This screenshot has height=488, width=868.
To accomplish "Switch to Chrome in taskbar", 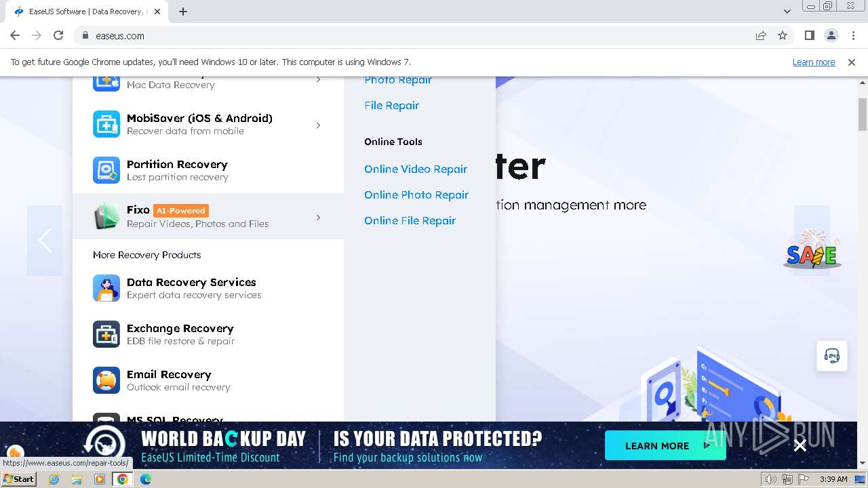I will coord(123,479).
